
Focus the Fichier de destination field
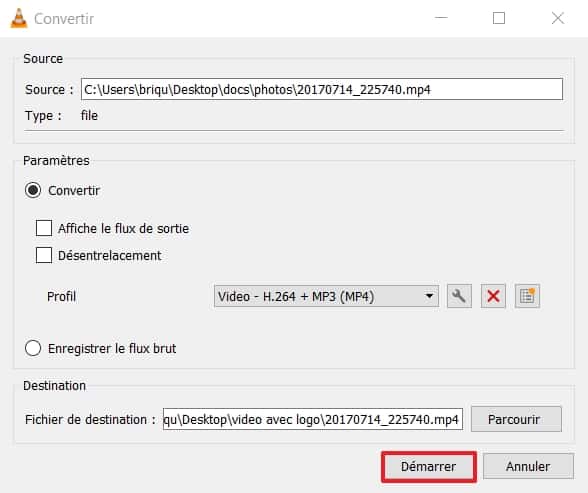[313, 419]
